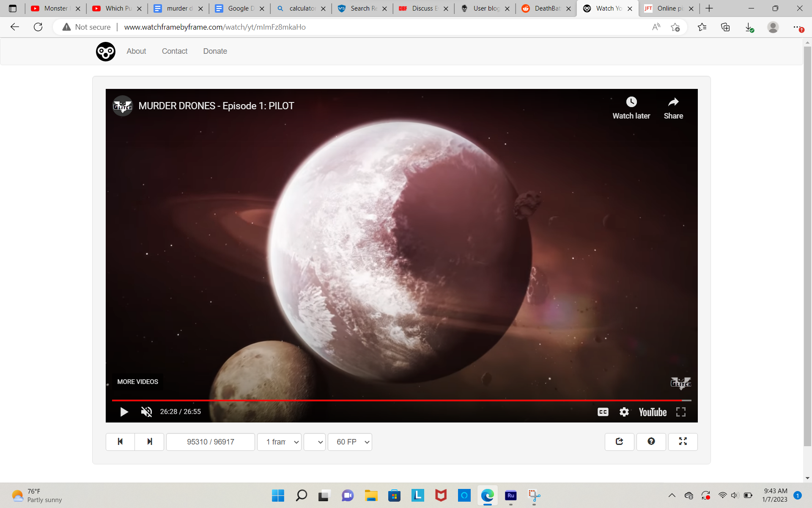Open Edge Settings and more menu
Image resolution: width=812 pixels, height=508 pixels.
(x=798, y=27)
